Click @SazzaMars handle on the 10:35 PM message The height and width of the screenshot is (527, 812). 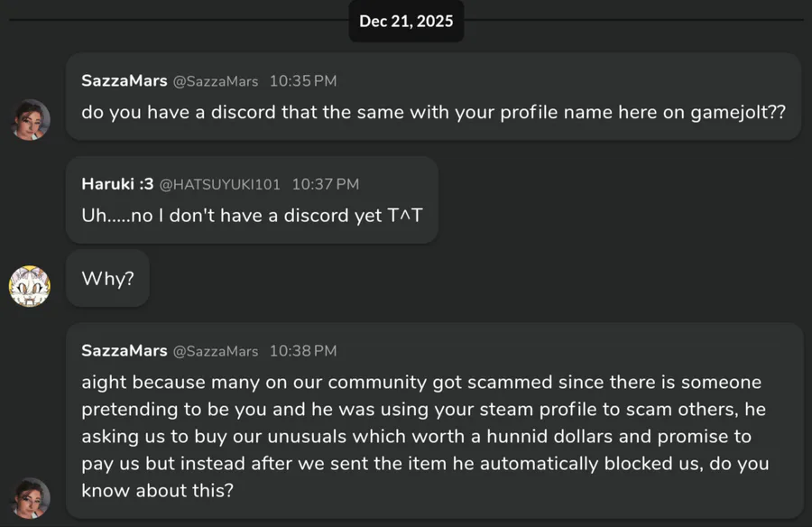pyautogui.click(x=216, y=81)
